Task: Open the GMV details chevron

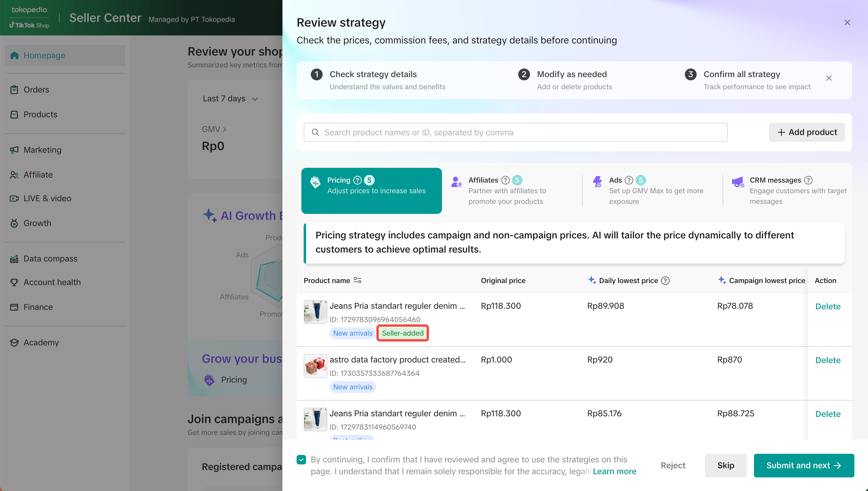Action: click(224, 129)
